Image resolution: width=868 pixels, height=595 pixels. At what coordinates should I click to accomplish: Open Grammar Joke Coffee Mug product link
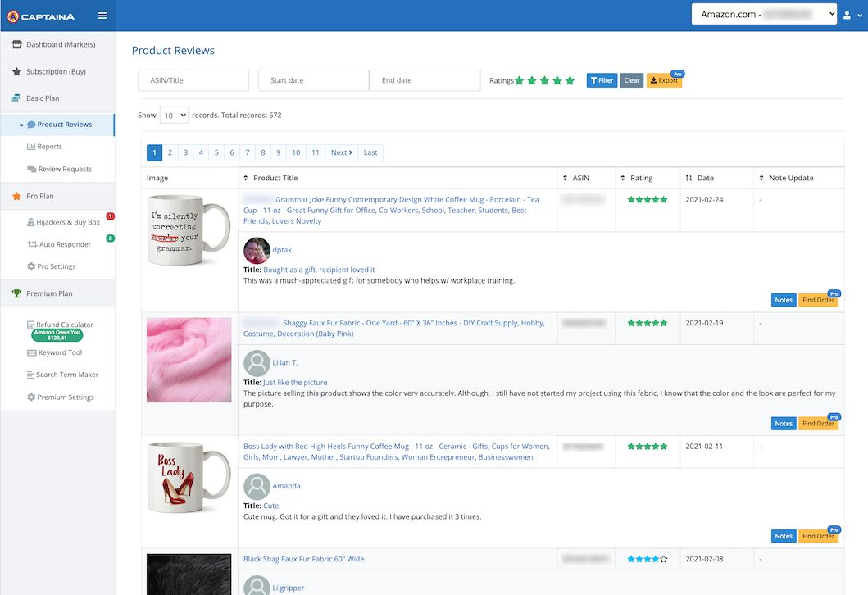[391, 211]
